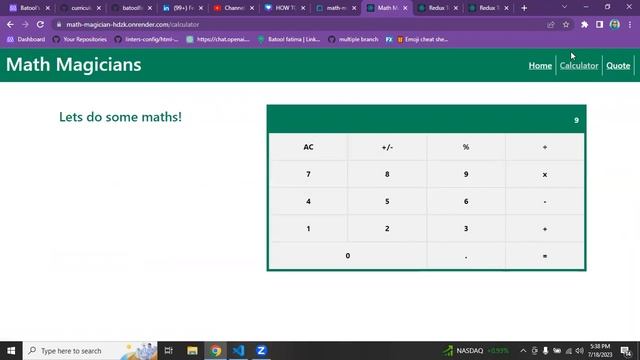Open the Chrome profile avatar
This screenshot has height=360, width=640.
click(x=615, y=24)
